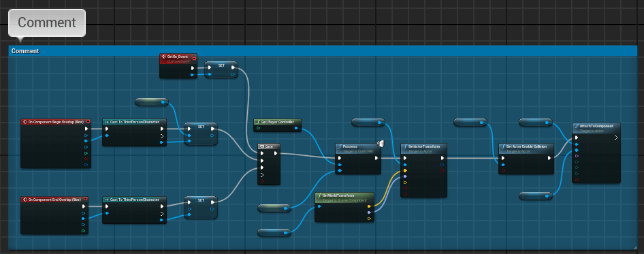Toggle the red Start Closed pin on Gate

[262, 181]
